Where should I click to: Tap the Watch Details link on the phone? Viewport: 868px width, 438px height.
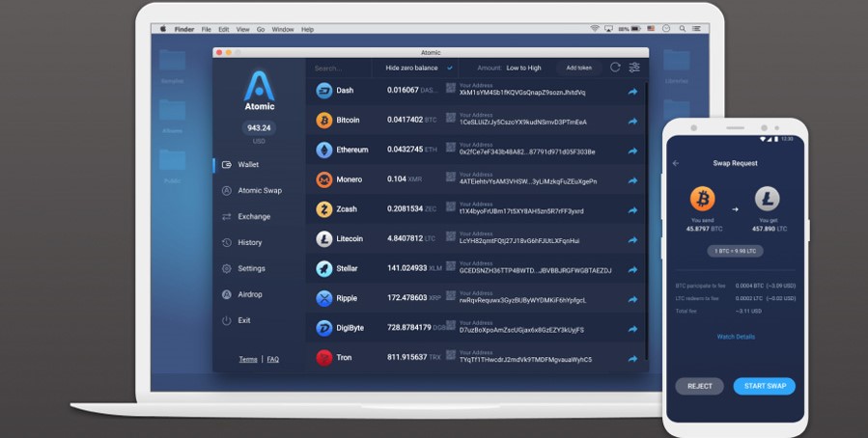coord(736,337)
